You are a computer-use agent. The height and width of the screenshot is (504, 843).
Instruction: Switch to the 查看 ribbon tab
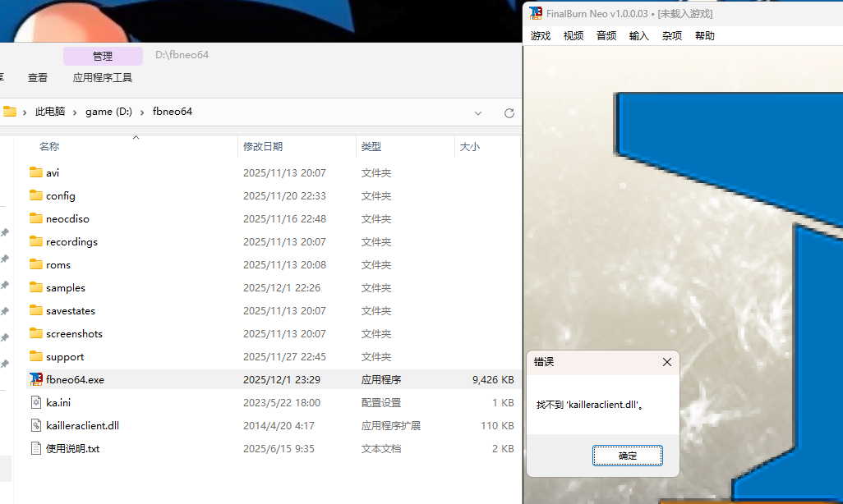point(38,77)
